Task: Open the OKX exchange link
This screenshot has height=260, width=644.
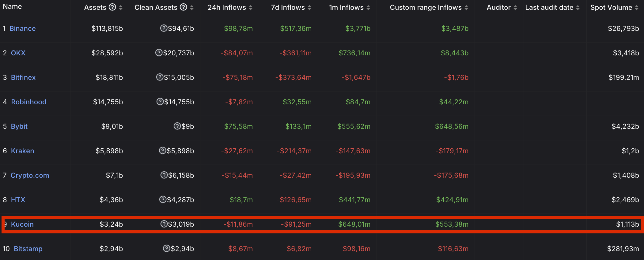Action: [x=18, y=53]
